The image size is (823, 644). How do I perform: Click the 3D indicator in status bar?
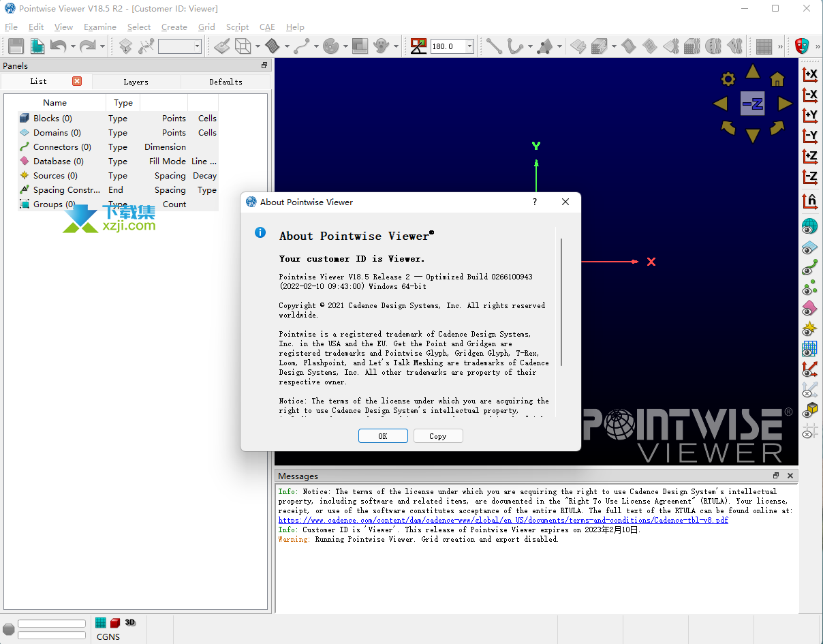pos(130,623)
